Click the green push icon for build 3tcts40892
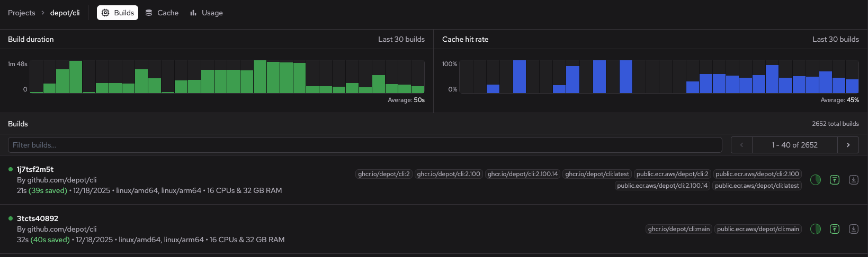The height and width of the screenshot is (257, 868). click(x=835, y=229)
